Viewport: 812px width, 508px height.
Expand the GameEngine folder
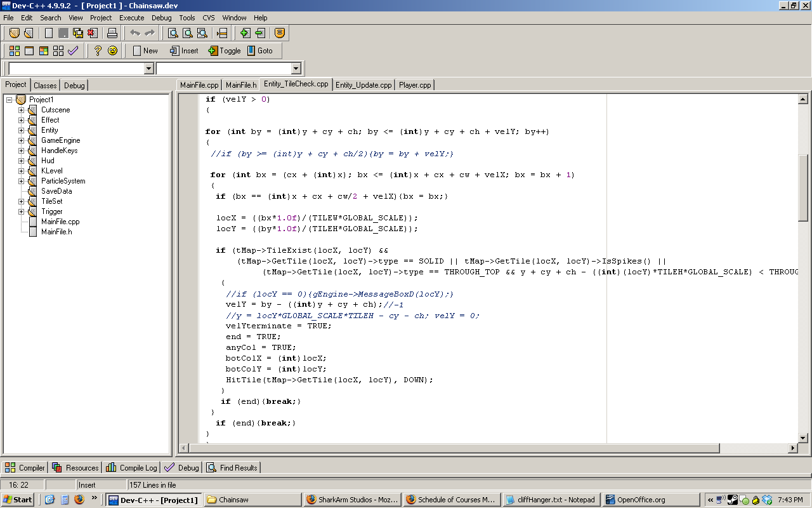point(21,140)
